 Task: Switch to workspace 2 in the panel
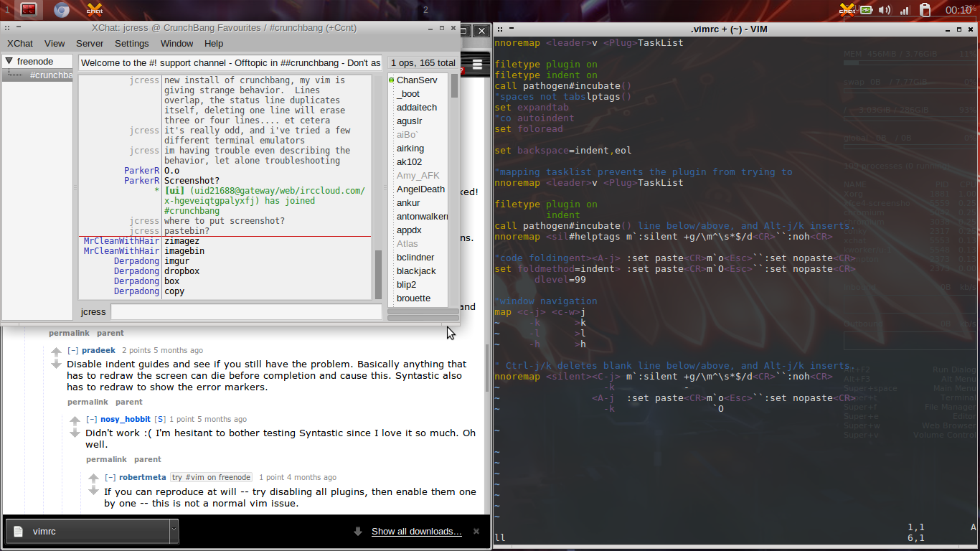coord(425,9)
